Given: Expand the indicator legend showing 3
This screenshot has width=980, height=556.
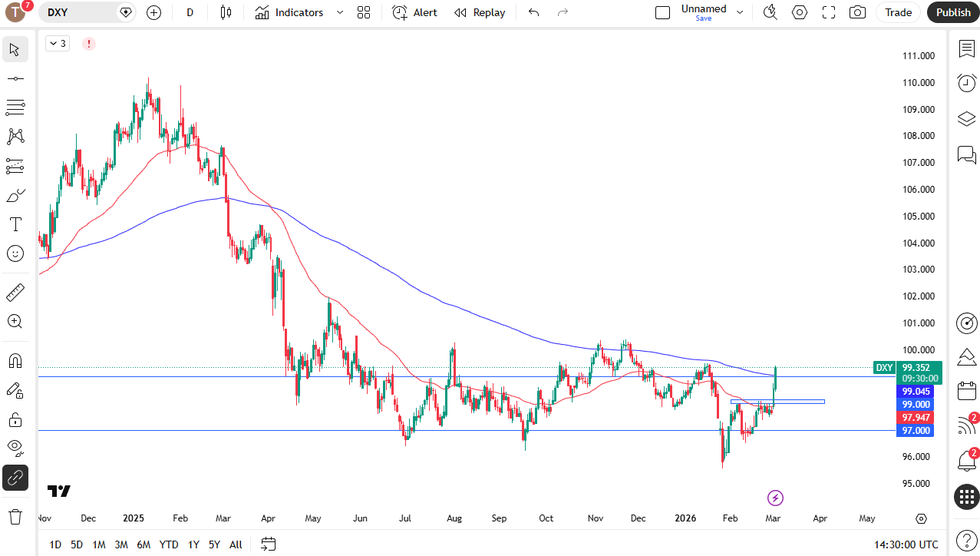Looking at the screenshot, I should (x=57, y=44).
